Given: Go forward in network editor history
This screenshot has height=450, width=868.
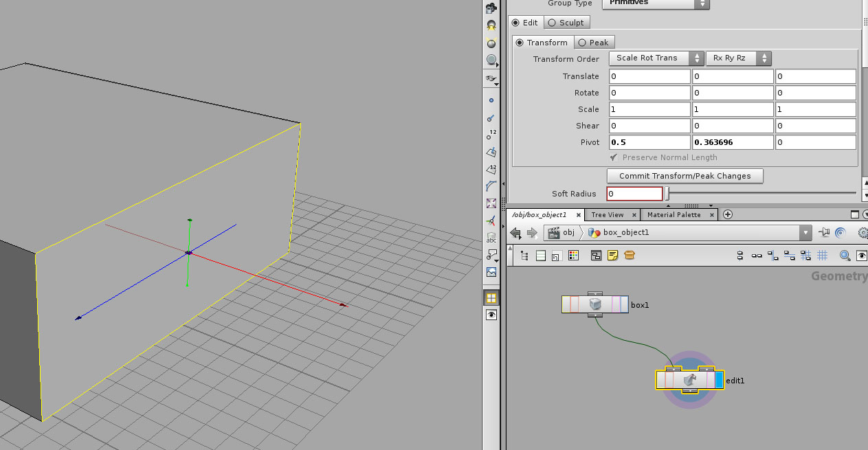Looking at the screenshot, I should coord(531,233).
